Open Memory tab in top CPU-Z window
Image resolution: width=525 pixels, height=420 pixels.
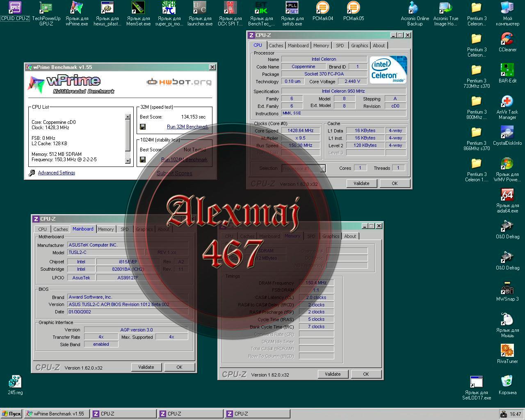pyautogui.click(x=321, y=46)
